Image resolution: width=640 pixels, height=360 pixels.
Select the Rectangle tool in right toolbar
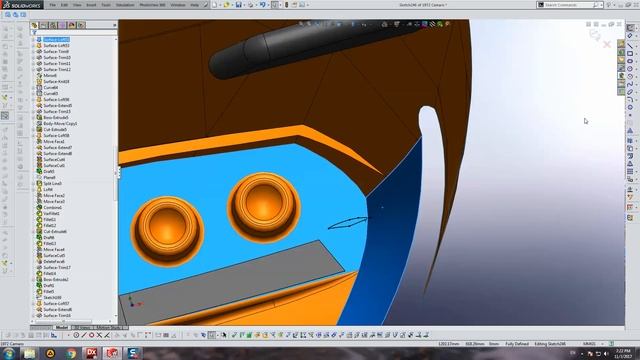coord(630,53)
